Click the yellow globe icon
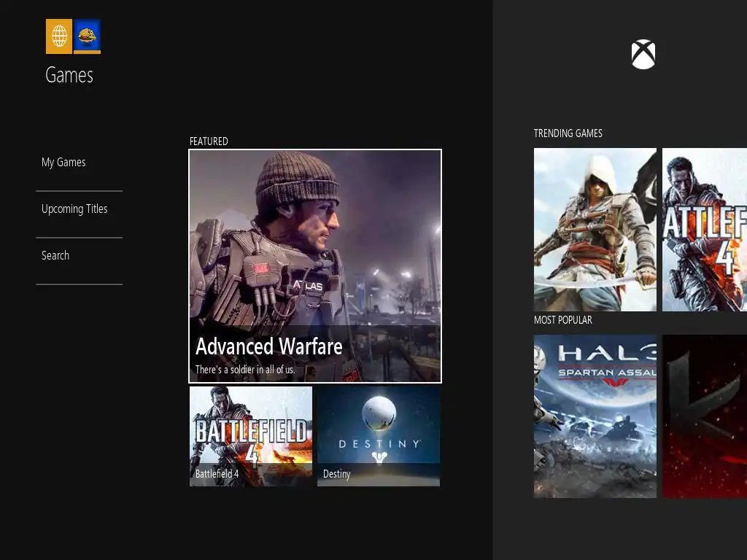This screenshot has width=747, height=560. (59, 36)
